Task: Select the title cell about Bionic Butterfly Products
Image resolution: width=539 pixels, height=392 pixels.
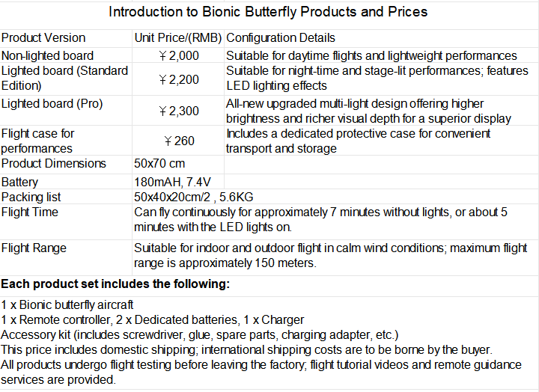Action: (268, 16)
